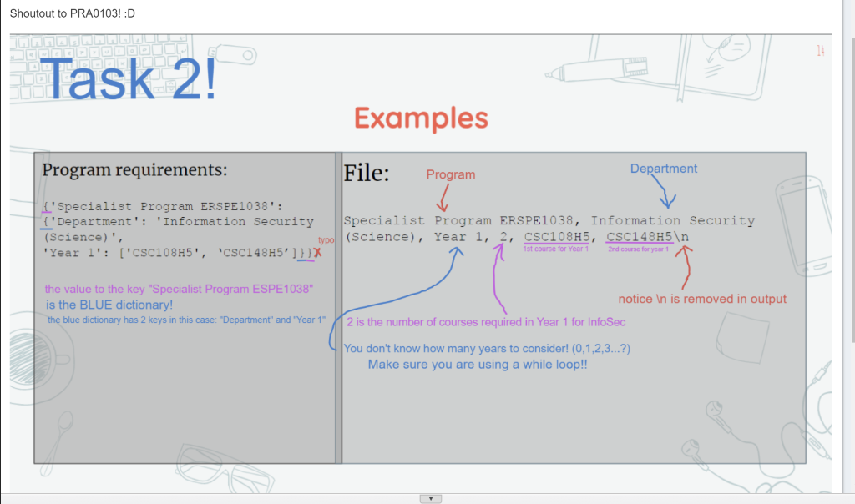Click 'Make sure you are using a while loop!!'

(478, 365)
